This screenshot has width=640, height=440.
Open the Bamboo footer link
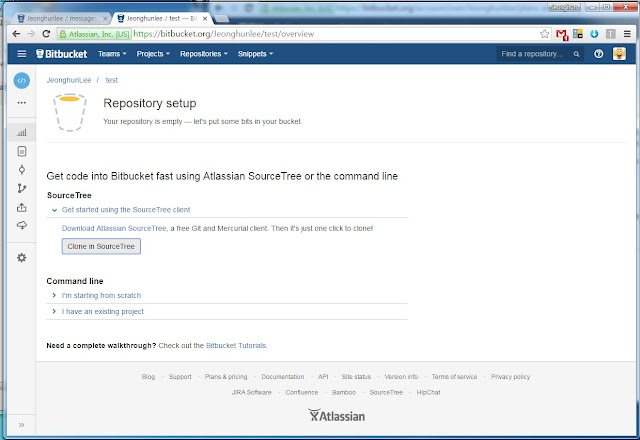(344, 392)
